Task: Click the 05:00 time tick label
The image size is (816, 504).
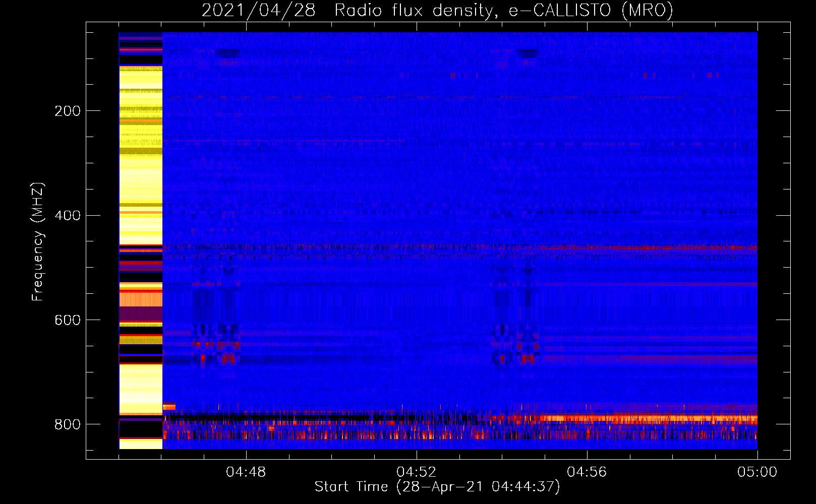Action: (x=757, y=472)
